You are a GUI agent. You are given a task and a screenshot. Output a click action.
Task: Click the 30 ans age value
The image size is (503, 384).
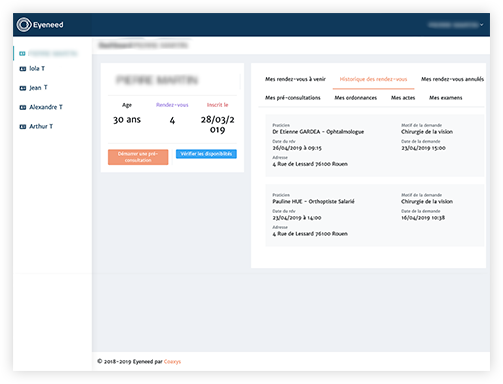[x=127, y=120]
